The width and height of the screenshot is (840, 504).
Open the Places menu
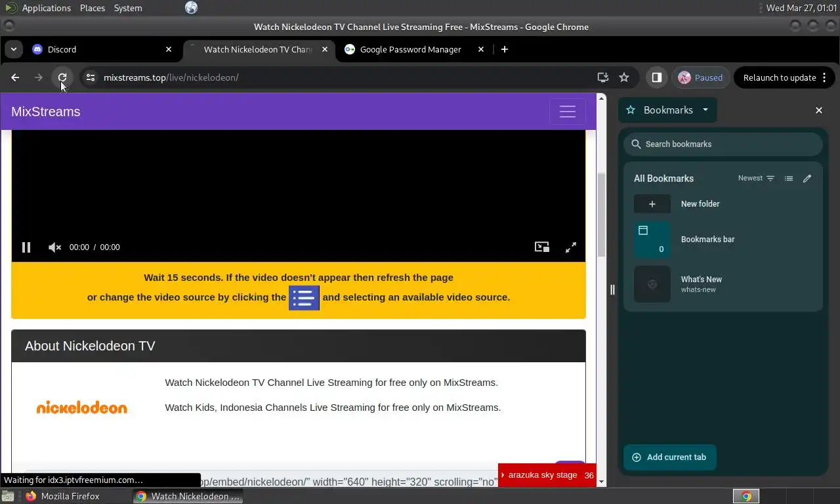click(x=93, y=8)
